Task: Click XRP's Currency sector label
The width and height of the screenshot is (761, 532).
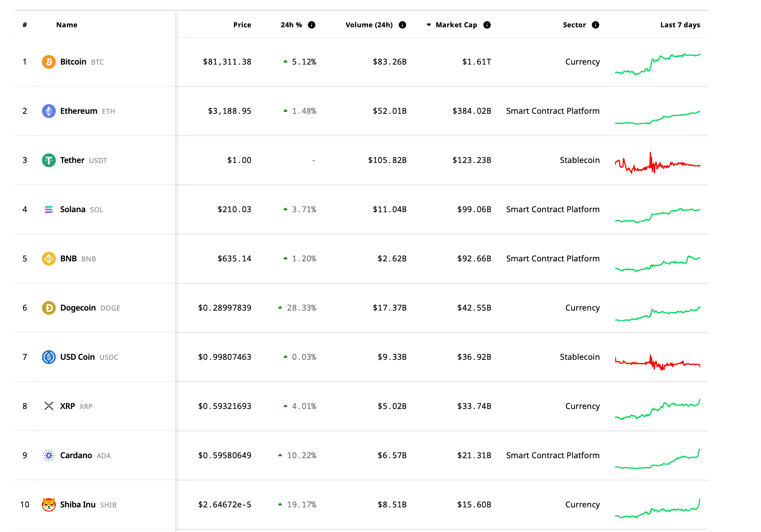Action: 582,406
